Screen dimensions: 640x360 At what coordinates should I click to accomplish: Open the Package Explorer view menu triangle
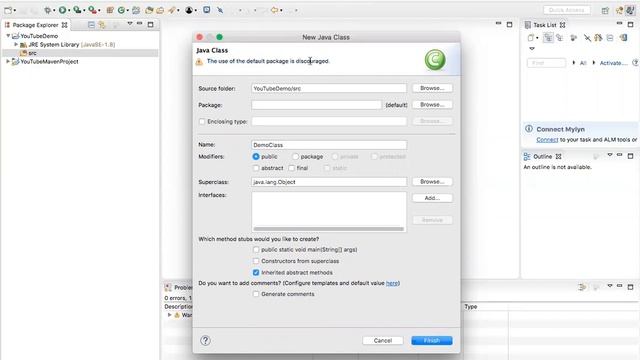point(130,24)
